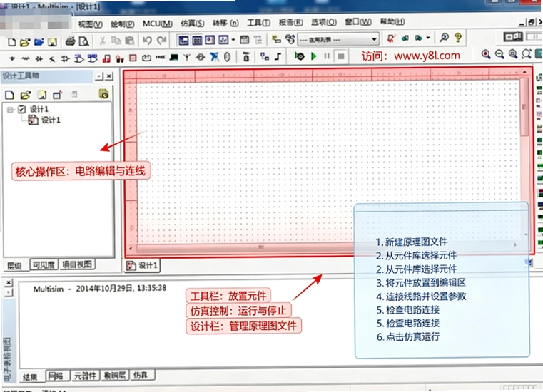
Task: Place a MISC component
Action: click(160, 57)
